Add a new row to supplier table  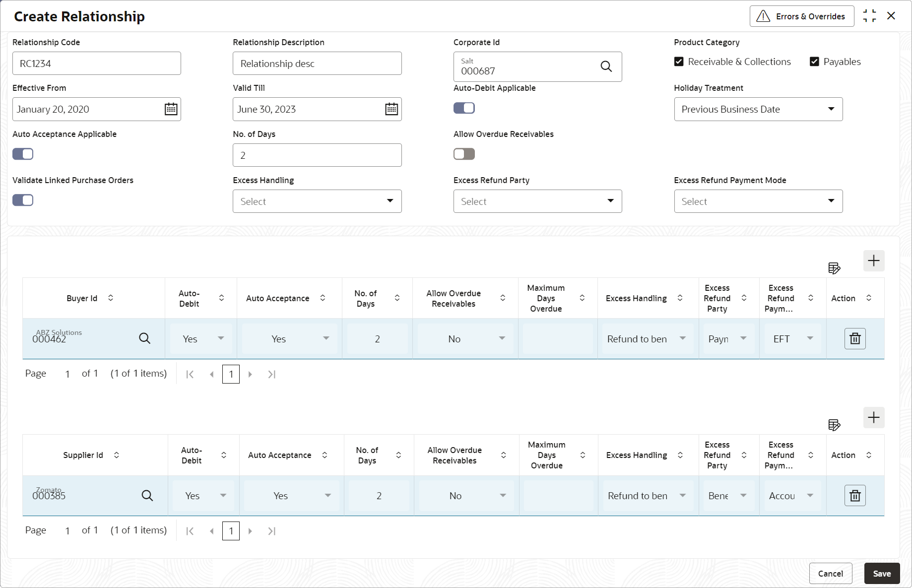[873, 418]
